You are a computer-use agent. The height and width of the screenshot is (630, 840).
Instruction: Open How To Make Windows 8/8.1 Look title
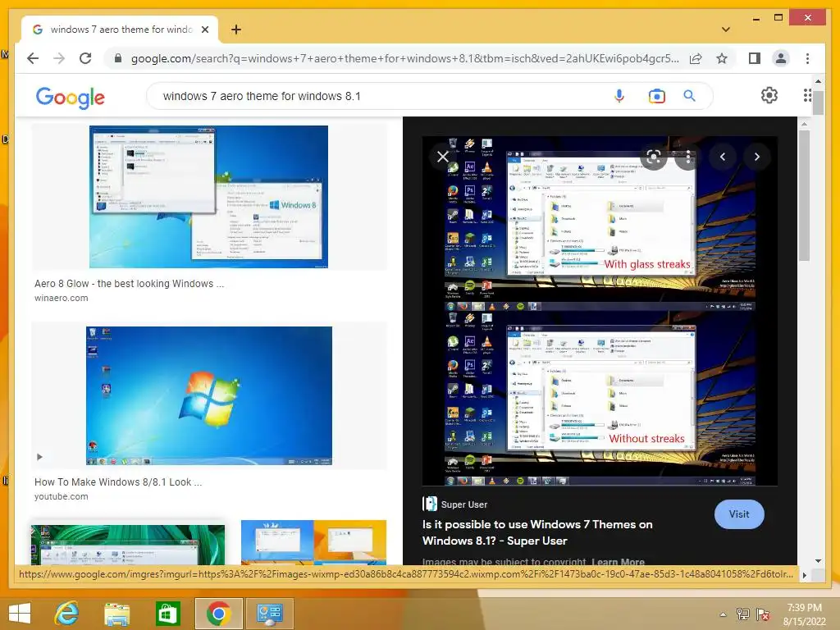pos(118,482)
